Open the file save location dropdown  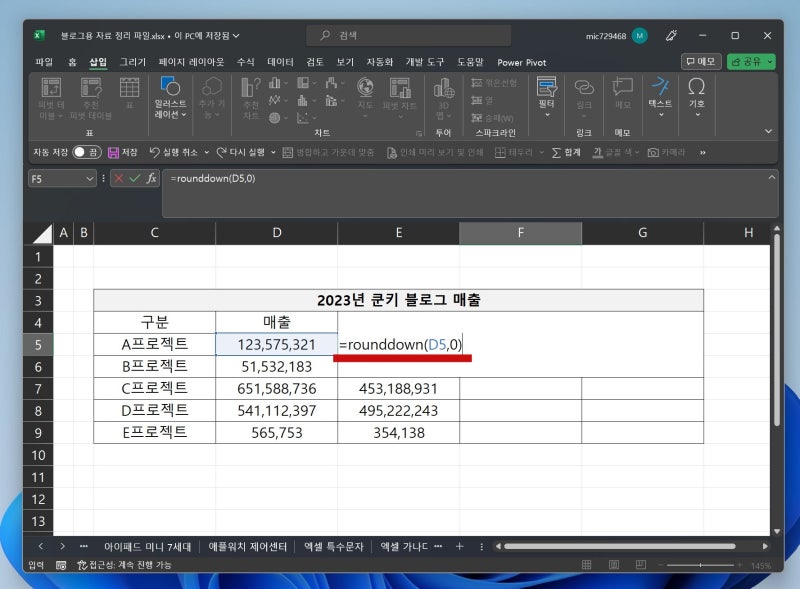(236, 36)
